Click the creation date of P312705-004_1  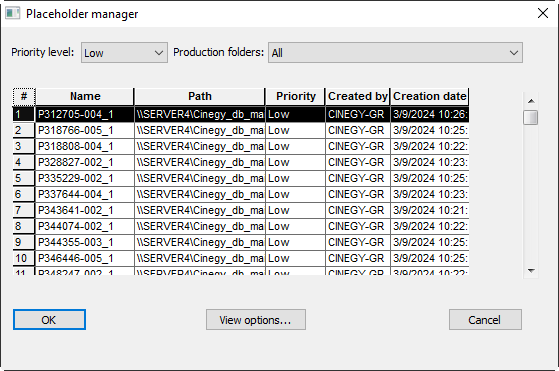(430, 114)
